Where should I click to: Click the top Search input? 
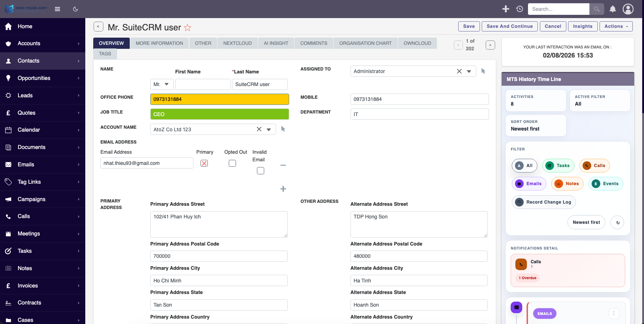click(558, 9)
